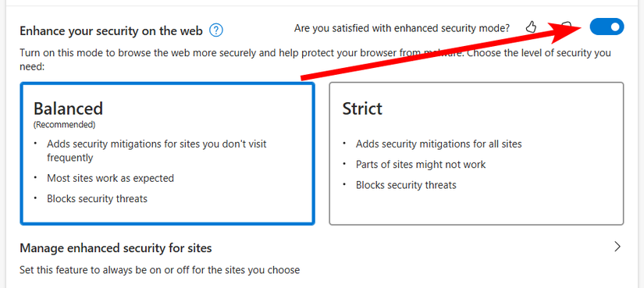644x288 pixels.
Task: Click 'Adds security mitigations for all sites' bullet
Action: [439, 144]
